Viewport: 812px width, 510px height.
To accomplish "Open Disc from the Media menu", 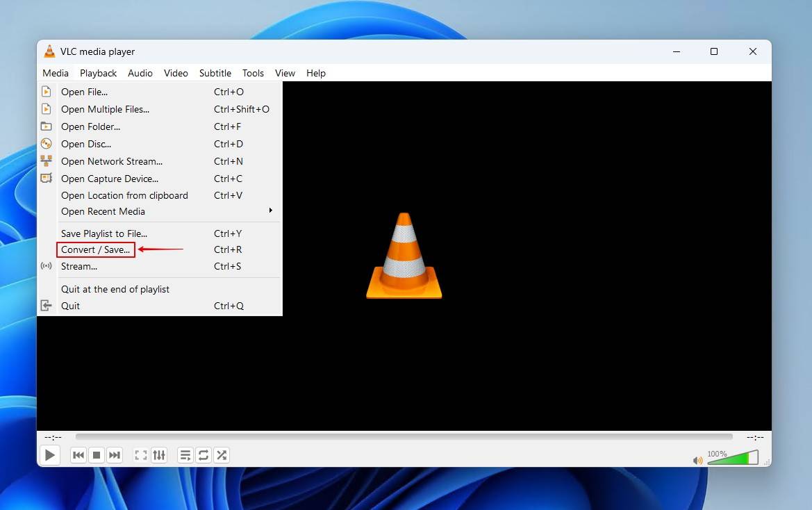I will tap(86, 144).
